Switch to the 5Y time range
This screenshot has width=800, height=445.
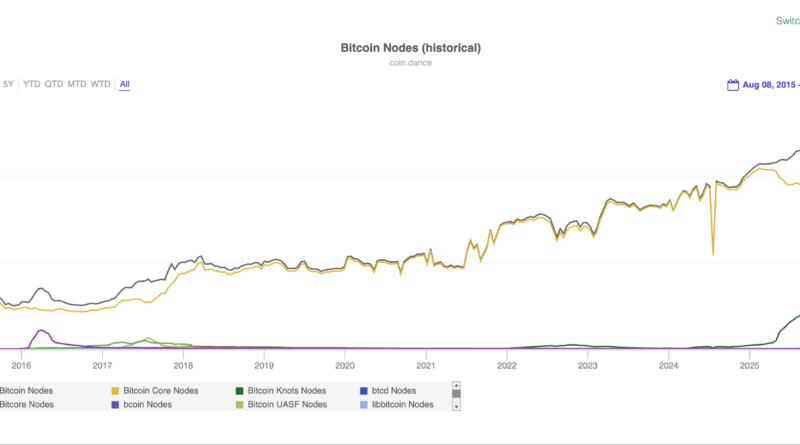(8, 84)
